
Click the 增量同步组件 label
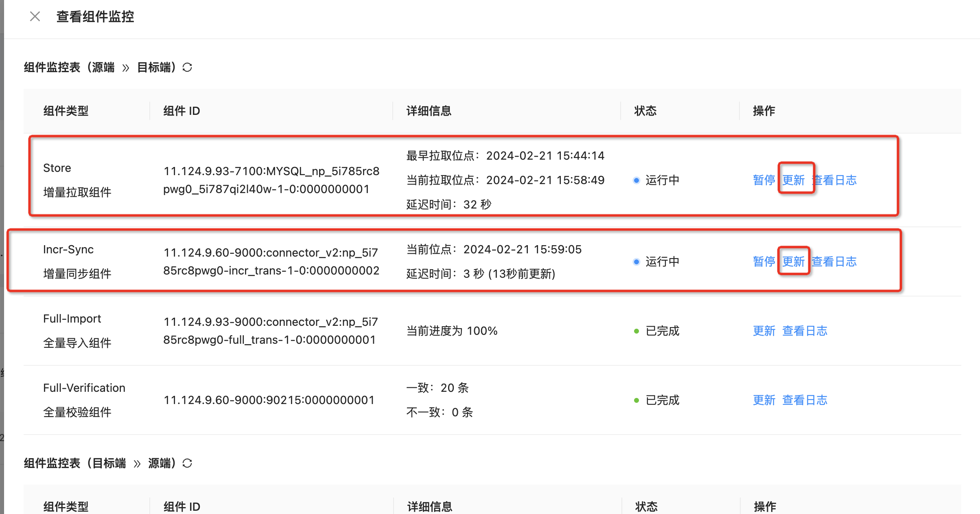(77, 274)
